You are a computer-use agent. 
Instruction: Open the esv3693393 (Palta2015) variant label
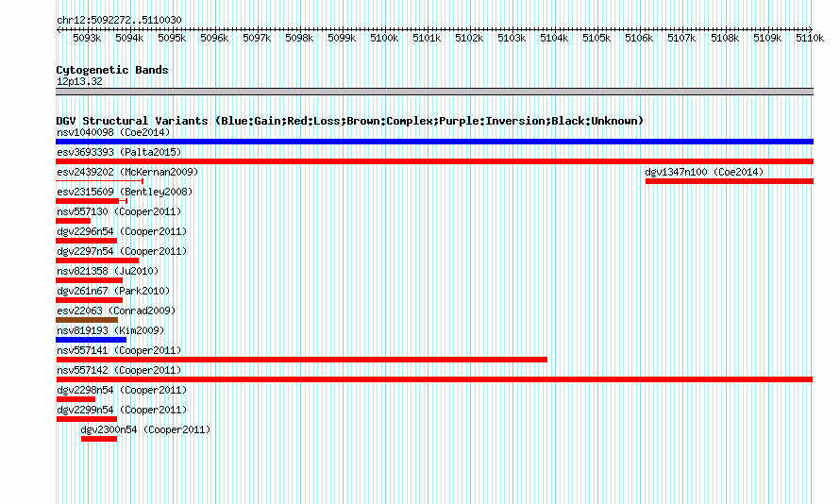[119, 152]
